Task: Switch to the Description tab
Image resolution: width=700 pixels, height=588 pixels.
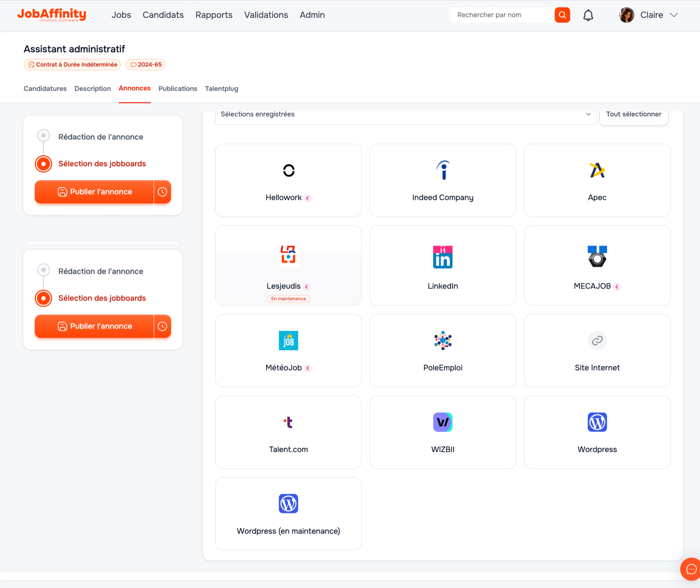Action: [93, 89]
